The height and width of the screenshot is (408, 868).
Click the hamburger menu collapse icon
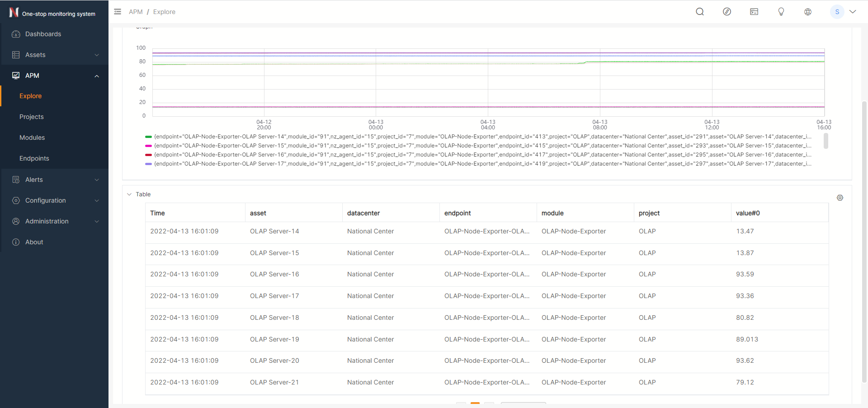118,12
